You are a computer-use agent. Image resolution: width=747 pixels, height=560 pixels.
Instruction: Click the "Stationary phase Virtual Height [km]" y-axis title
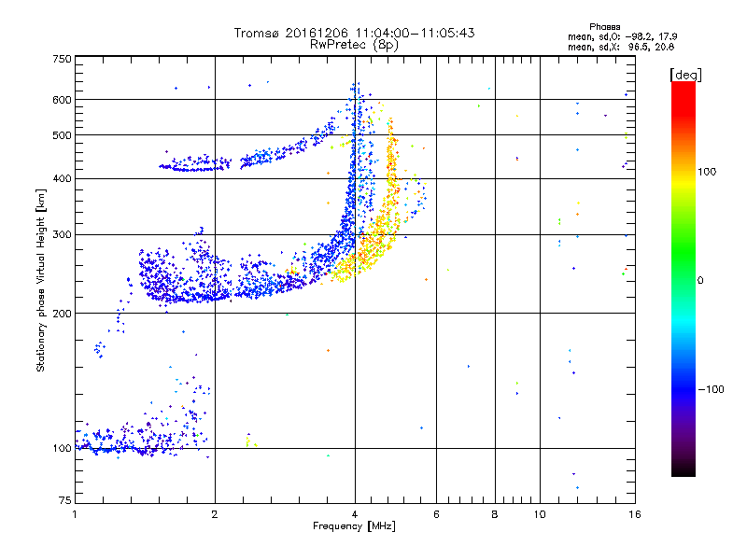pos(41,280)
